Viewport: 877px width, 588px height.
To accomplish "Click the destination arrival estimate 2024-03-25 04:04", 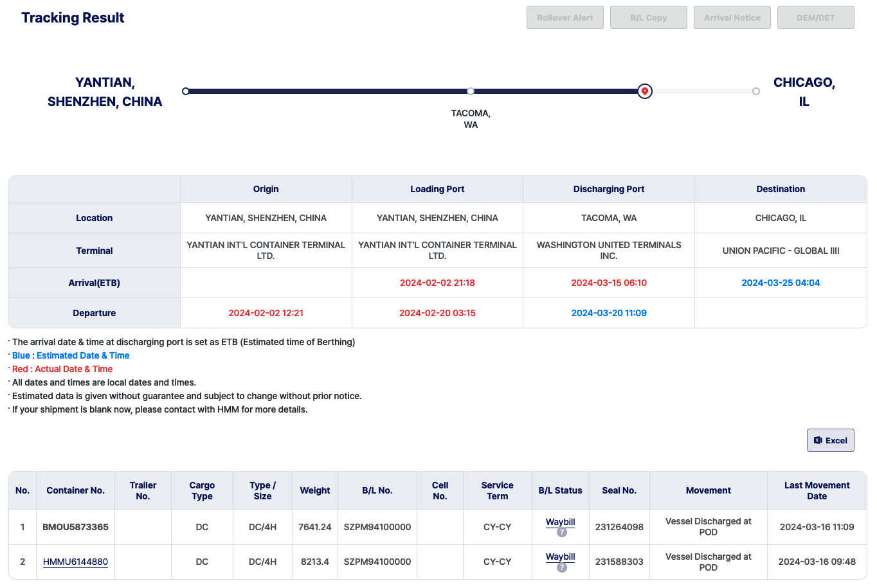I will click(x=781, y=283).
